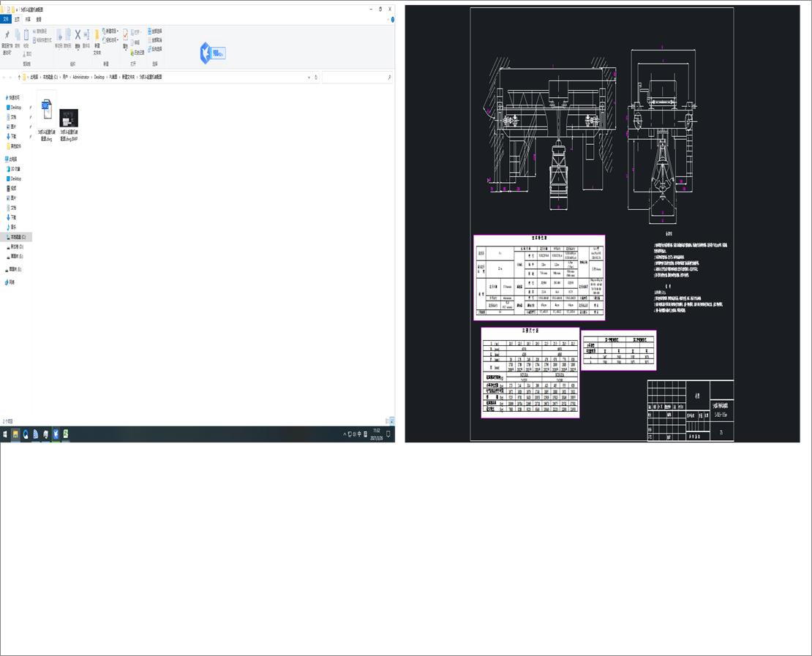
Task: Click Select none in the Select group
Action: (x=155, y=40)
